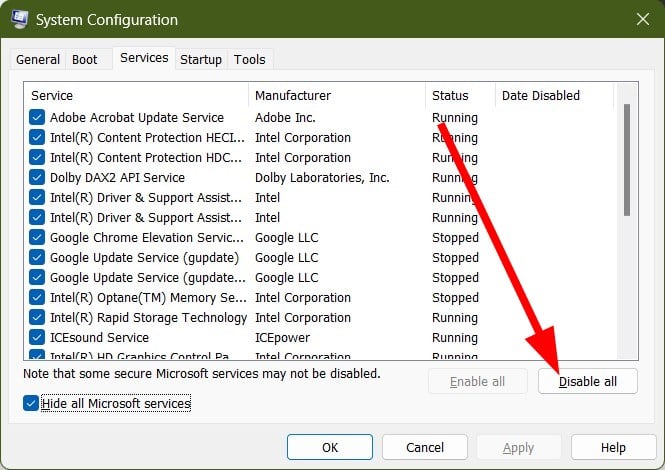Select the Google Update Service (gupdate) name
Screen dimensions: 665x470
pos(144,257)
